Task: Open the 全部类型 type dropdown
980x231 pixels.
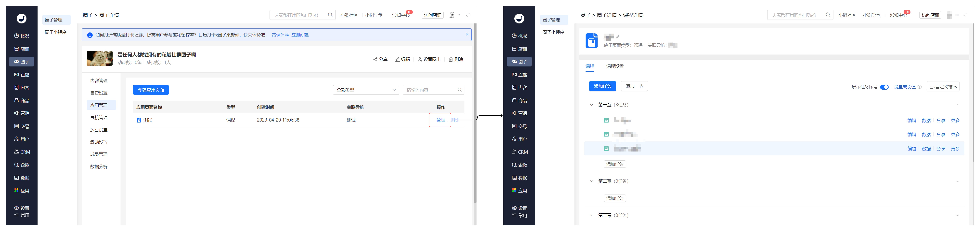Action: click(366, 90)
